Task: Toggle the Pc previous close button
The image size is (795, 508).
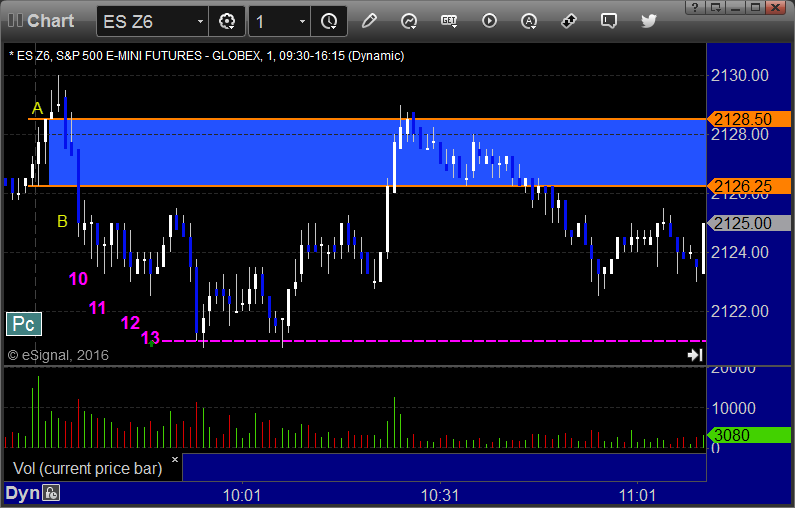Action: (24, 324)
